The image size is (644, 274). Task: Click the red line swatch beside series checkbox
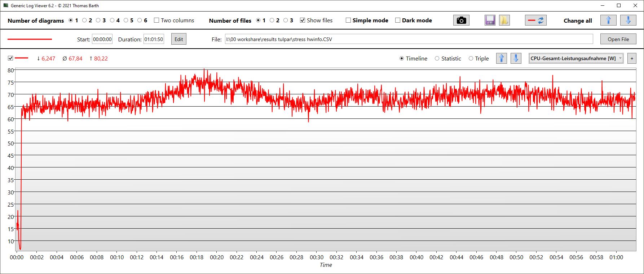21,58
